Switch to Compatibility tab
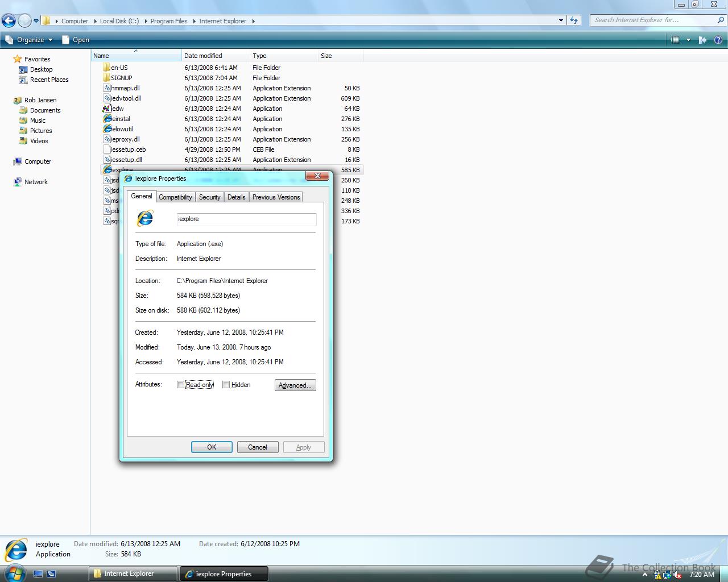This screenshot has width=728, height=582. 175,197
